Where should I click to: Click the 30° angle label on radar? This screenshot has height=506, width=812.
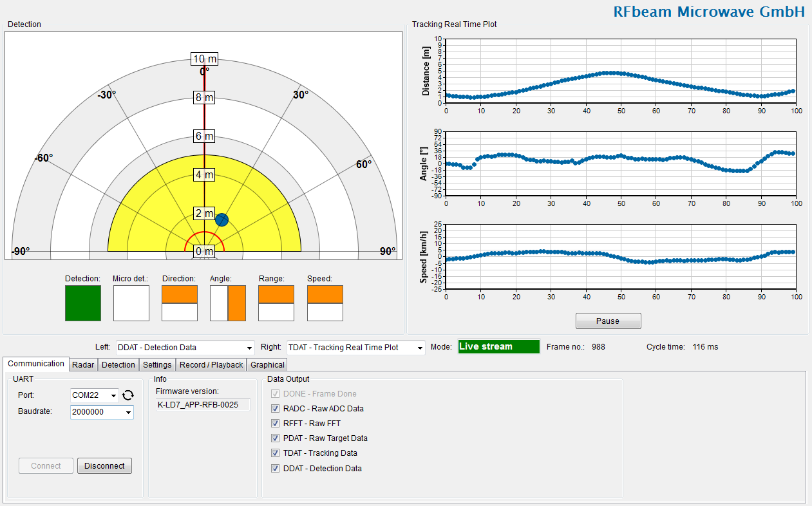(x=301, y=95)
